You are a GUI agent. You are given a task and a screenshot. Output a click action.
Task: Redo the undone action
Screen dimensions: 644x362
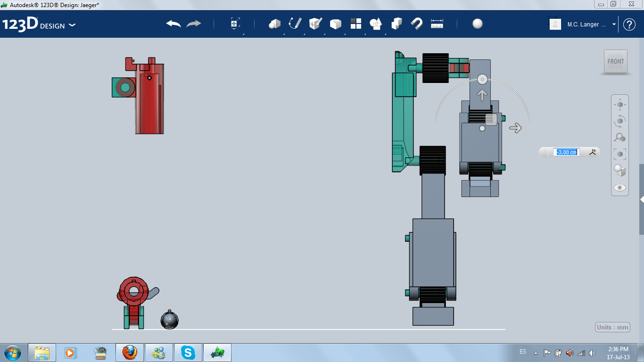pos(194,24)
